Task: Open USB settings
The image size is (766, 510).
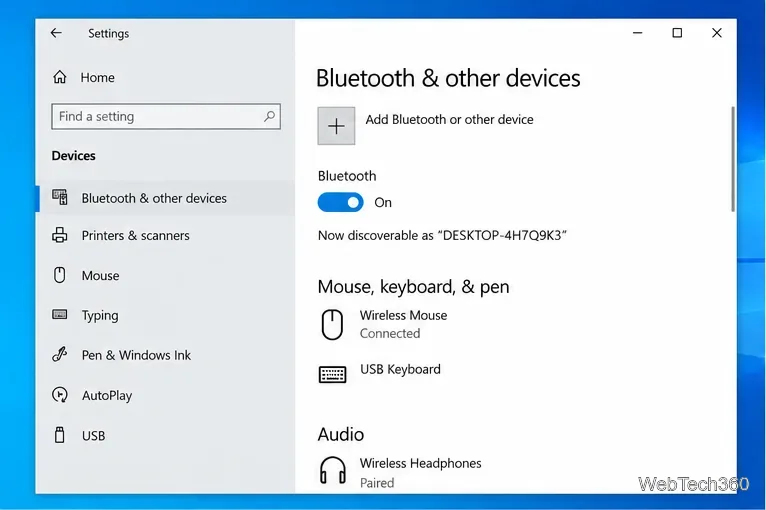Action: (165, 435)
